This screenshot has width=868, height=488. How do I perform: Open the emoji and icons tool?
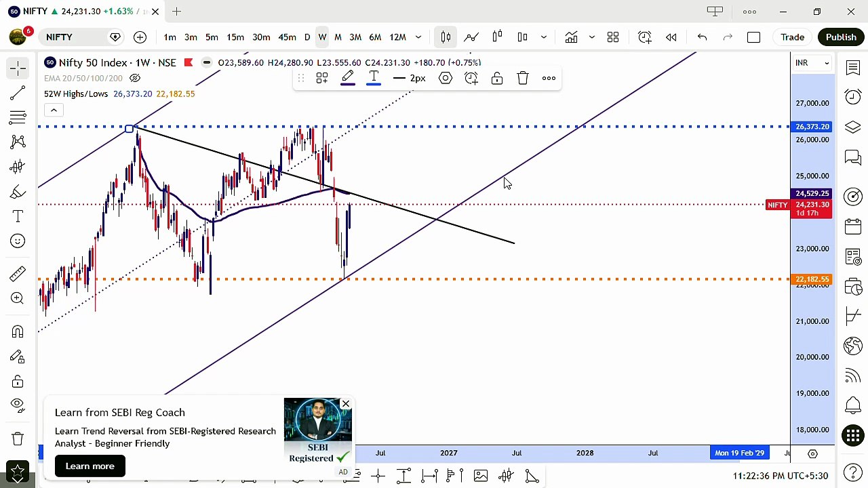pyautogui.click(x=18, y=241)
